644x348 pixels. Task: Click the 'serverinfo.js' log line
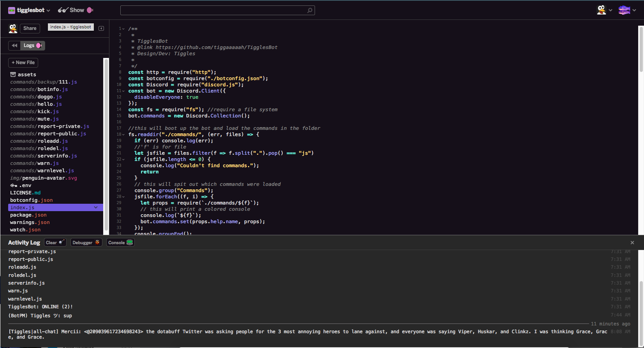(26, 283)
